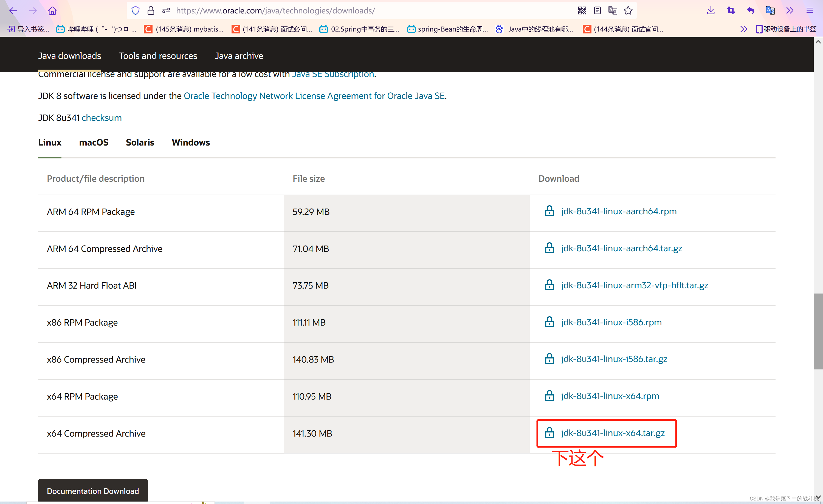This screenshot has height=504, width=823.
Task: Click the site permissions icon beside padlock
Action: (166, 11)
